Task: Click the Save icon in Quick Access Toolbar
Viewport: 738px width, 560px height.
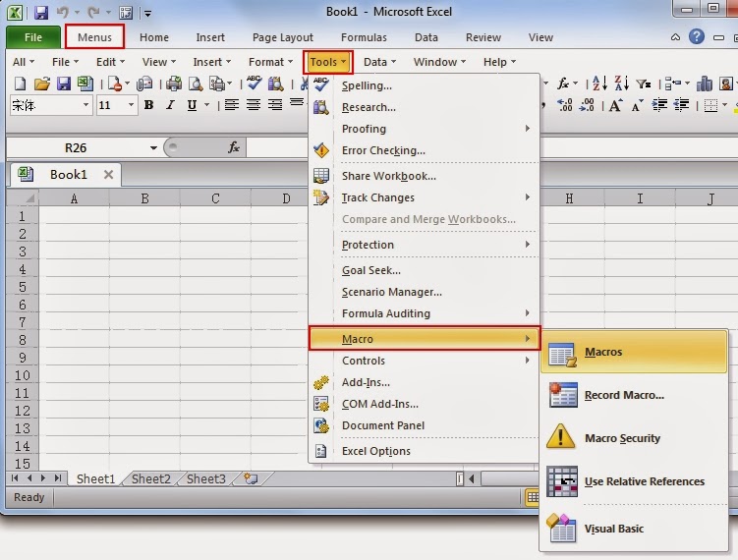Action: [x=41, y=12]
